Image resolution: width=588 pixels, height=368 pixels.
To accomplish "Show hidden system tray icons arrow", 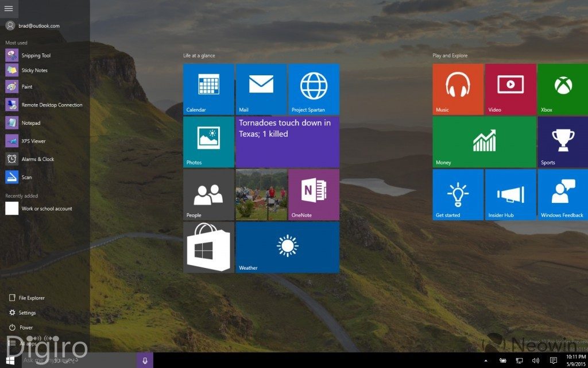I will point(486,361).
